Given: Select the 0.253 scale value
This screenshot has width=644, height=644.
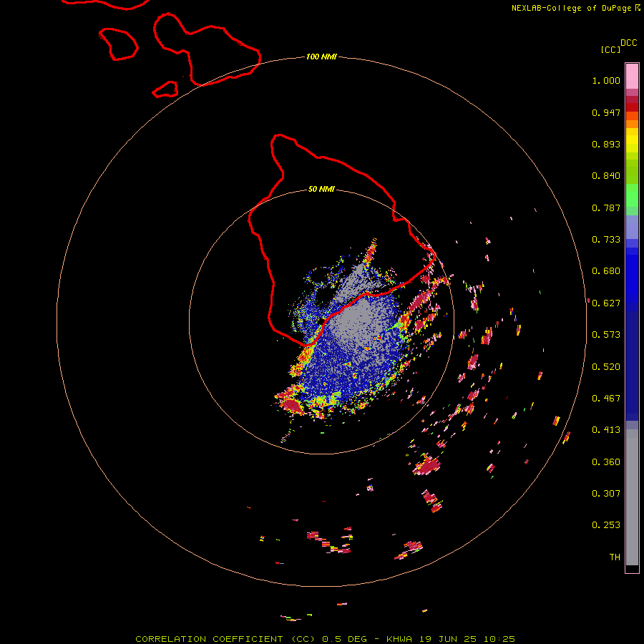Looking at the screenshot, I should [606, 525].
